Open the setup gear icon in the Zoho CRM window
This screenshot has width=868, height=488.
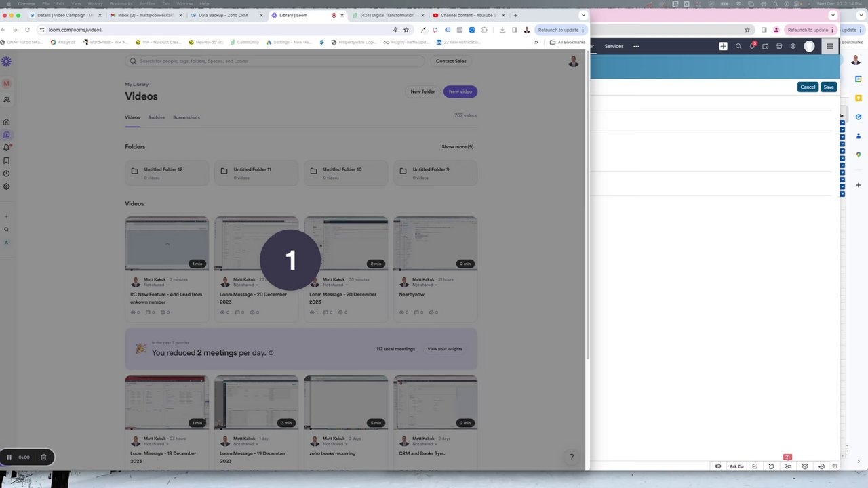click(x=793, y=46)
